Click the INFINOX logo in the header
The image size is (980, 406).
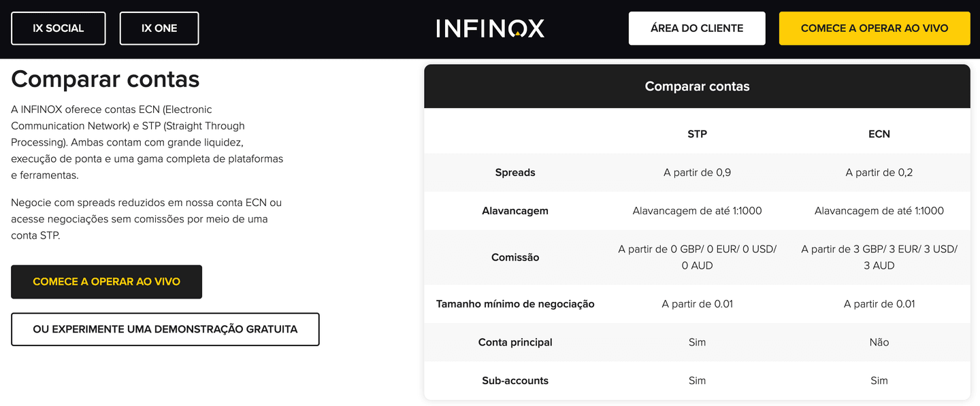click(x=489, y=28)
